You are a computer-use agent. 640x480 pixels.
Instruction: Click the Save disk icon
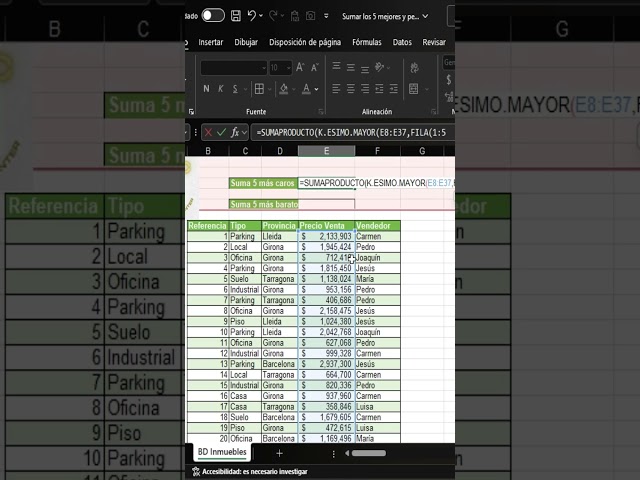[236, 16]
